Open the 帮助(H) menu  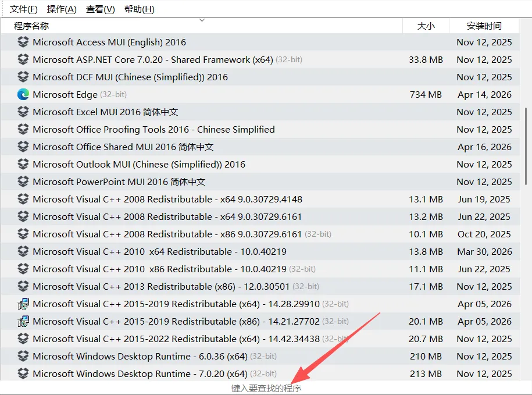pyautogui.click(x=140, y=9)
